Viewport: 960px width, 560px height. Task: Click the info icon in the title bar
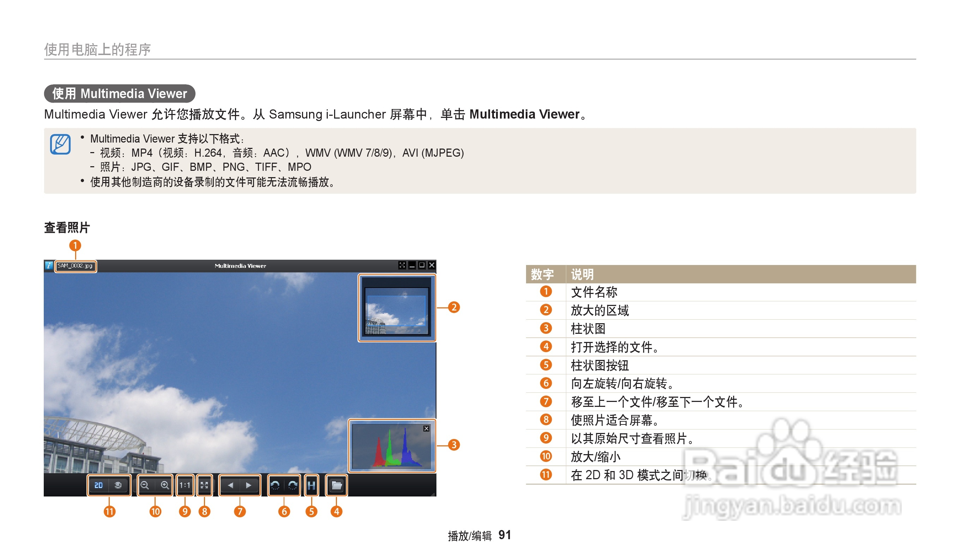click(48, 265)
